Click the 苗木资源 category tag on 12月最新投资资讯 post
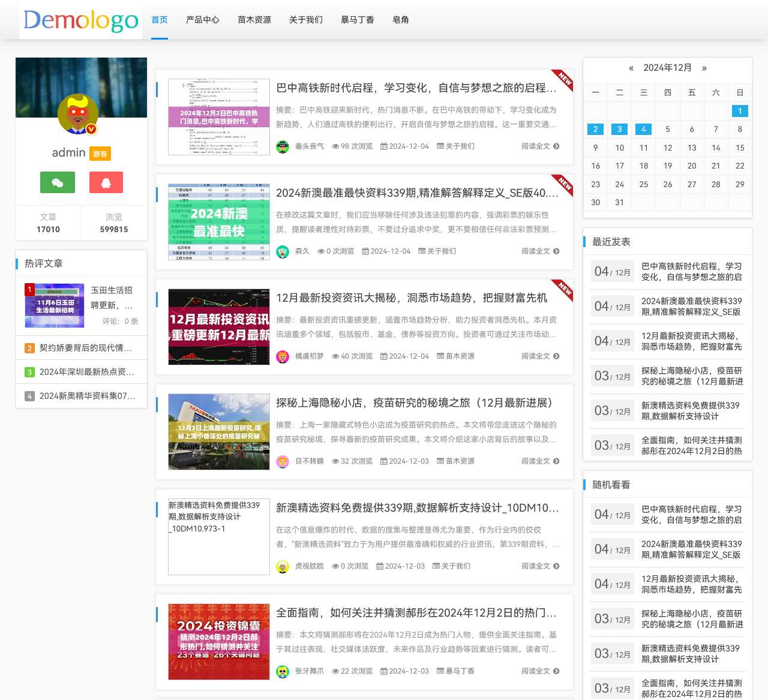 (x=460, y=356)
